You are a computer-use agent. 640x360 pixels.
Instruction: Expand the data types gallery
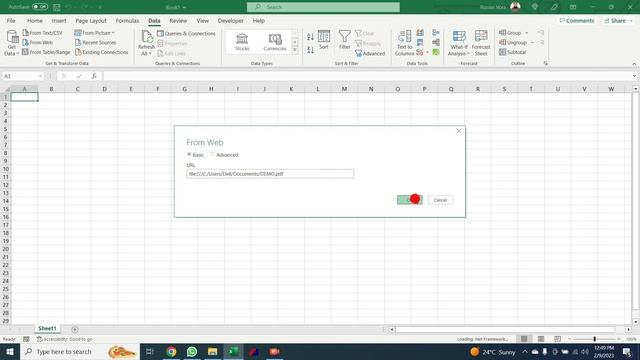tap(295, 50)
